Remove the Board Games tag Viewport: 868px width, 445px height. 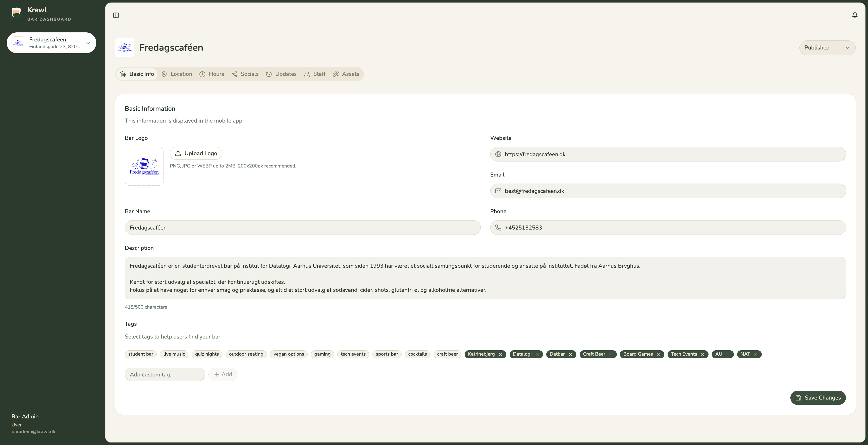(659, 354)
